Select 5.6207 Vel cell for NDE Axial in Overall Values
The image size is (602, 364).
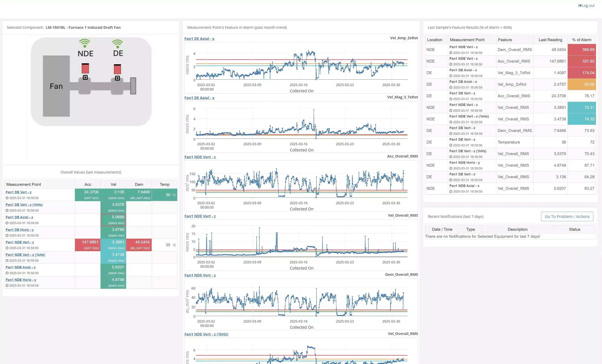coord(113,270)
